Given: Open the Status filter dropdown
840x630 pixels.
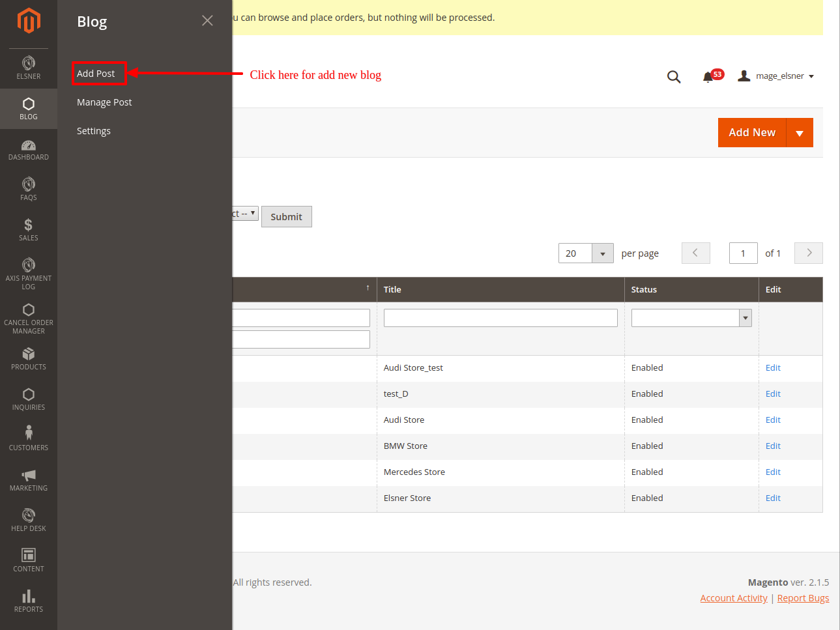Looking at the screenshot, I should (x=745, y=318).
